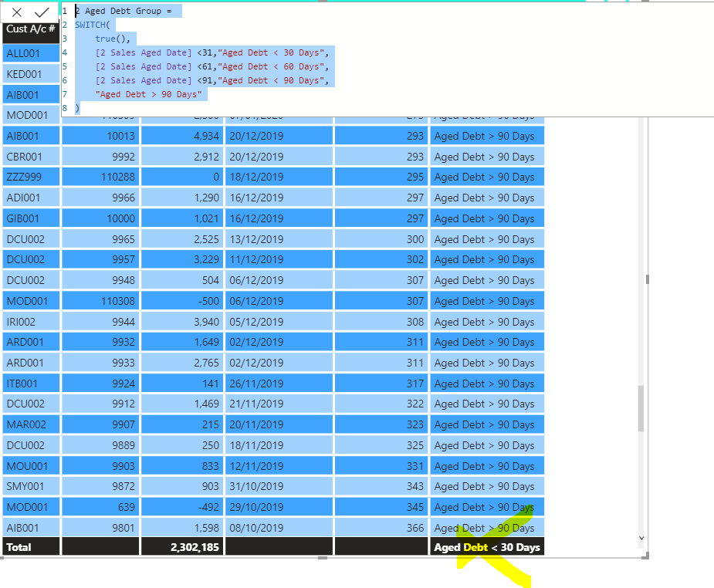Click invoice number 10013
Viewport: 714px width, 588px height.
100,136
